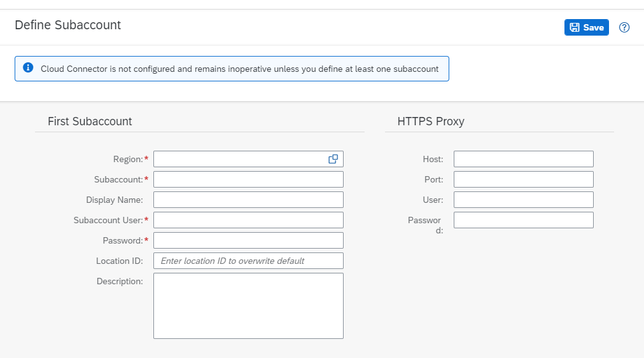The height and width of the screenshot is (358, 644).
Task: Open the help question mark icon
Action: (624, 27)
